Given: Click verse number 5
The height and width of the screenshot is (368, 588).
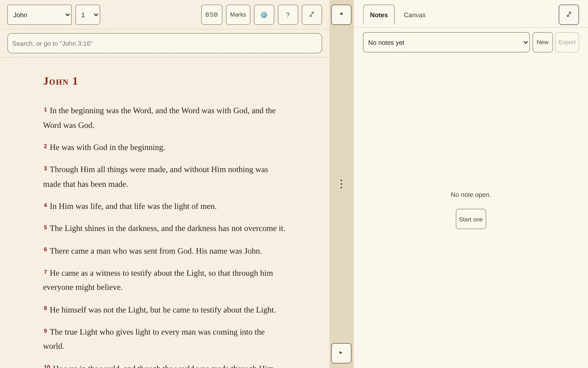Looking at the screenshot, I should pos(46,227).
